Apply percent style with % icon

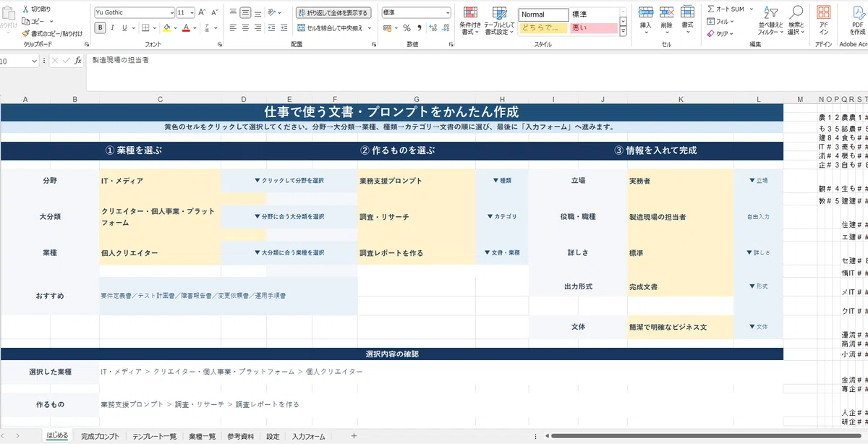[x=407, y=27]
